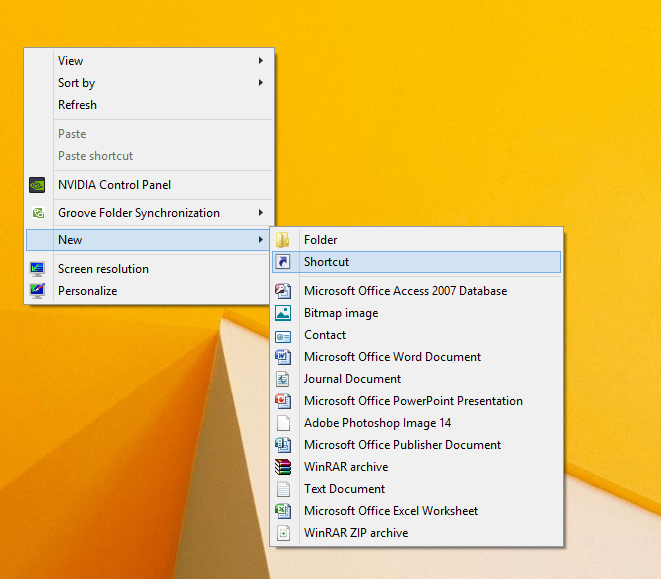Open NVIDIA Control Panel entry
The width and height of the screenshot is (661, 579).
(x=149, y=185)
